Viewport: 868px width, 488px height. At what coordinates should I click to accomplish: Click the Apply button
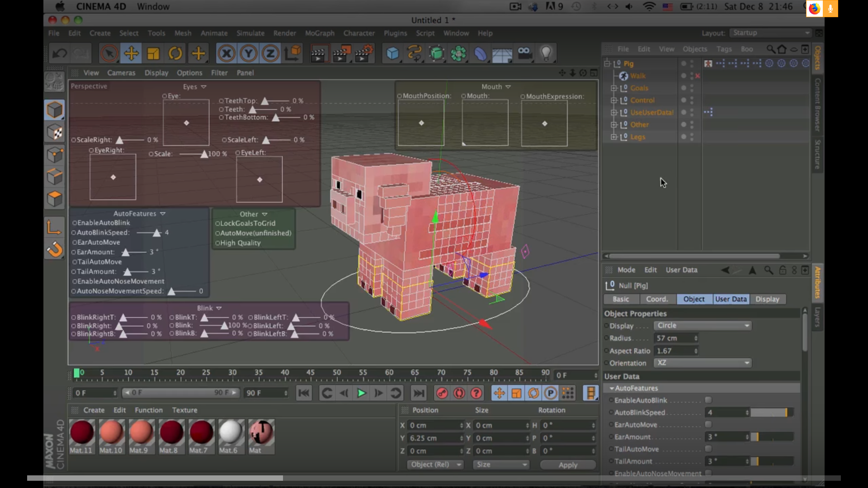tap(568, 465)
